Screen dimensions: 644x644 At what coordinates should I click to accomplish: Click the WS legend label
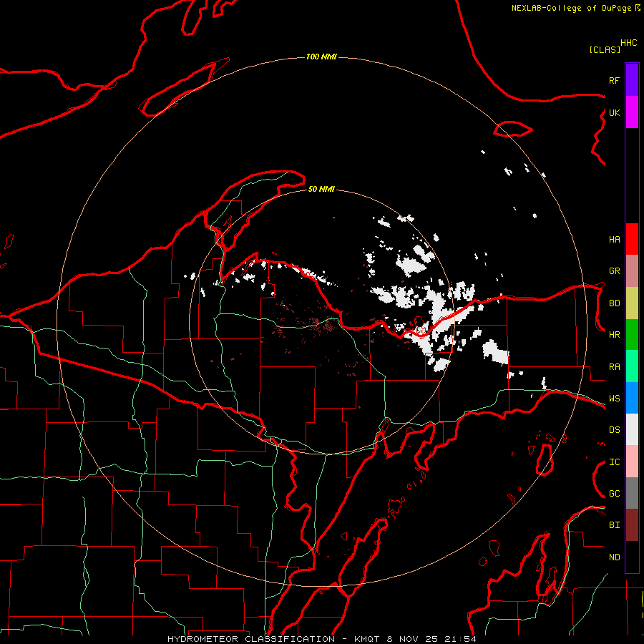pyautogui.click(x=614, y=399)
